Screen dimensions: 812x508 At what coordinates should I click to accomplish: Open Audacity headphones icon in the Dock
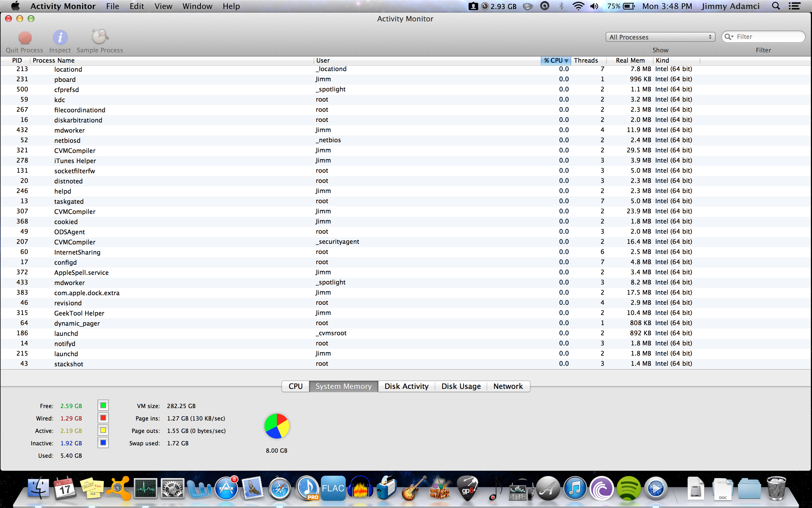click(x=360, y=488)
